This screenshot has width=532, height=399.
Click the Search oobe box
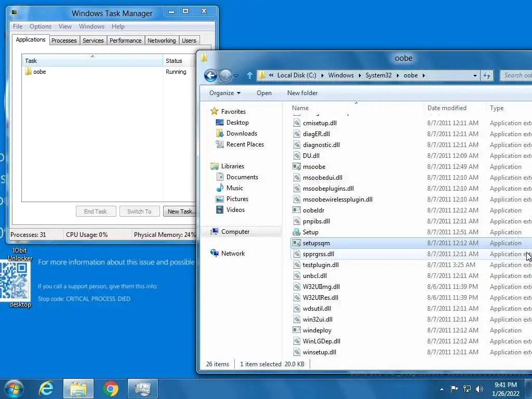tap(516, 75)
